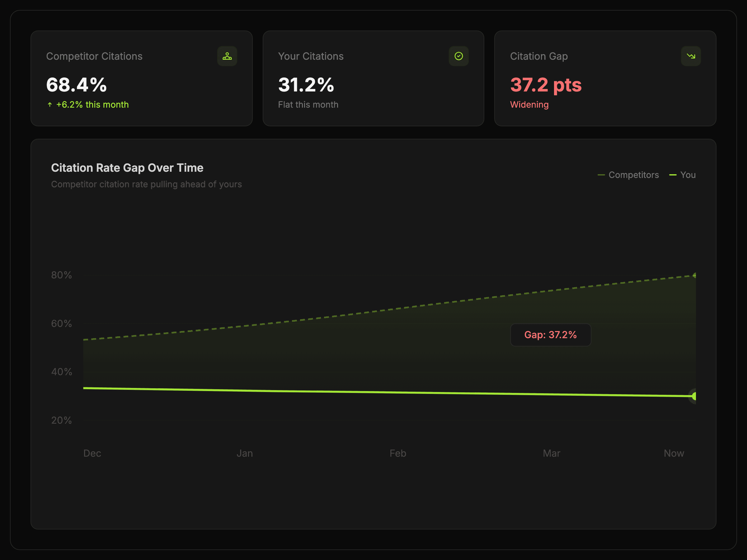Select the Mar axis label
The height and width of the screenshot is (560, 747).
(x=551, y=453)
